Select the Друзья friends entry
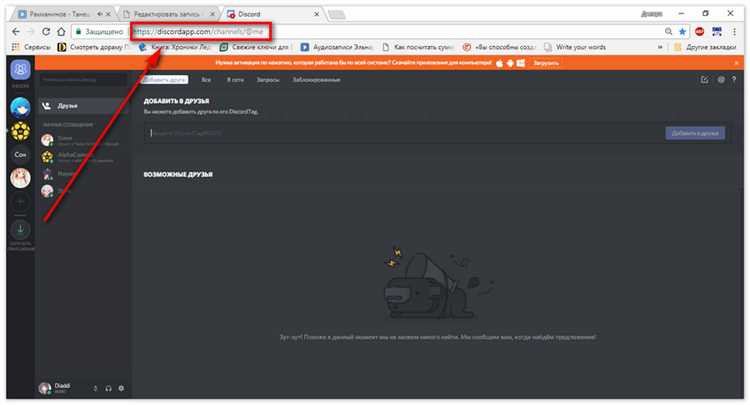Screen dimensions: 750x405 [82, 106]
